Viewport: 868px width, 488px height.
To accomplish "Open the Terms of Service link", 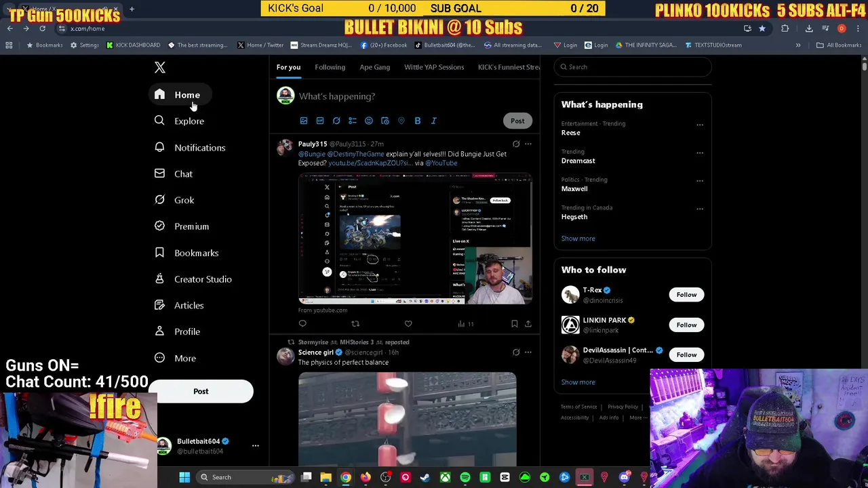I will 579,407.
